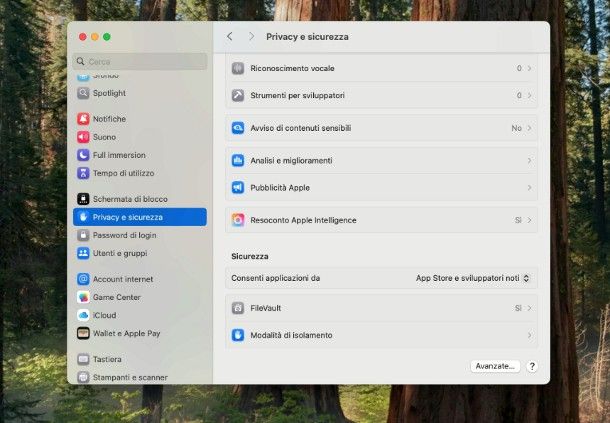Expand Modalità di isolamento chevron
Image resolution: width=610 pixels, height=423 pixels.
(529, 335)
